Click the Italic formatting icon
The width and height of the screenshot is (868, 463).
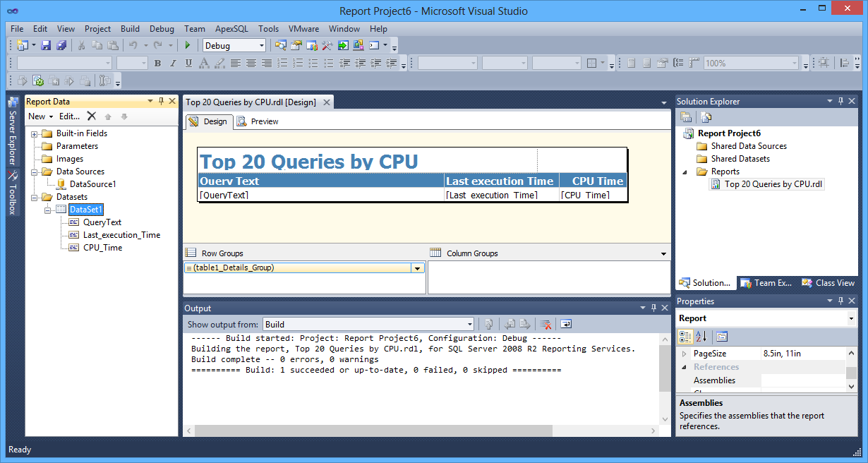(x=173, y=63)
